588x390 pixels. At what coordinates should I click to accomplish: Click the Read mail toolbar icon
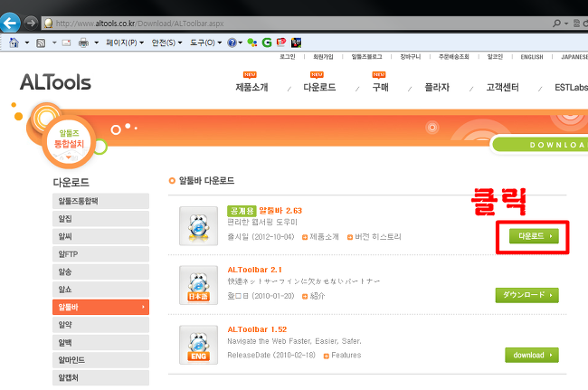click(x=66, y=43)
